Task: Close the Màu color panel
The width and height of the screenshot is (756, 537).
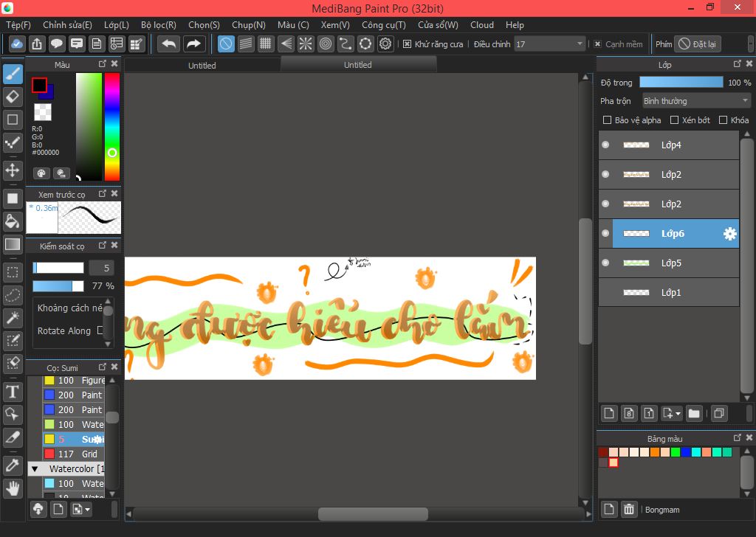Action: point(114,63)
